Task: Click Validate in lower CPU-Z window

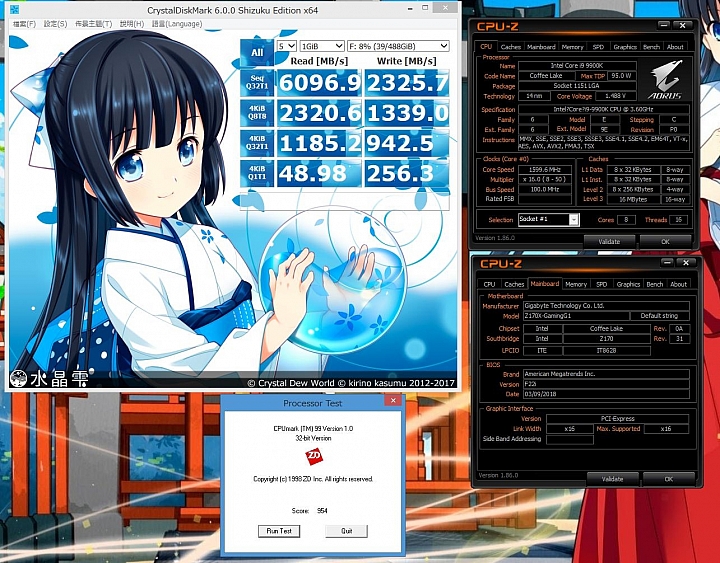Action: (x=613, y=479)
